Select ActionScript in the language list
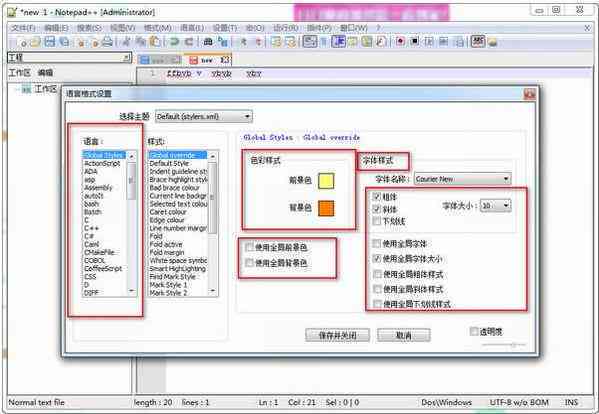599x414 pixels. [x=102, y=163]
